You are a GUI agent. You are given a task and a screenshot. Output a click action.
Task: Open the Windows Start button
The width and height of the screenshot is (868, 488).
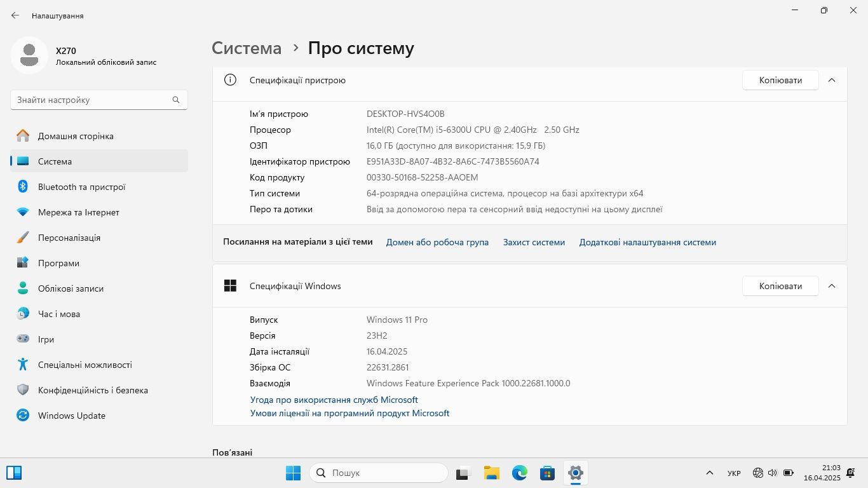tap(293, 473)
